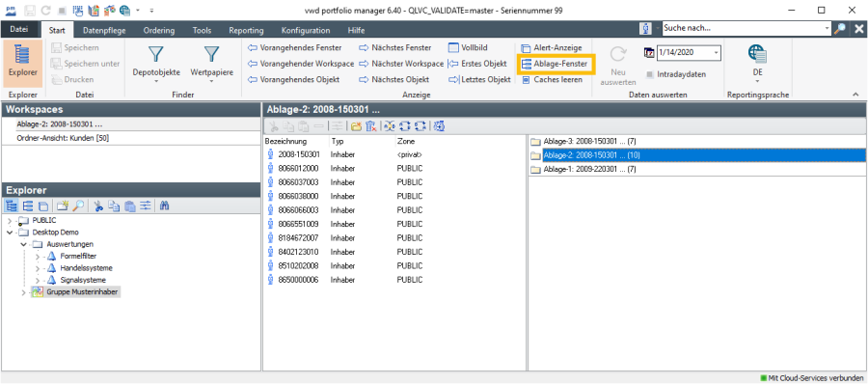The image size is (868, 384).
Task: Open the date picker dropdown arrow
Action: (x=716, y=53)
